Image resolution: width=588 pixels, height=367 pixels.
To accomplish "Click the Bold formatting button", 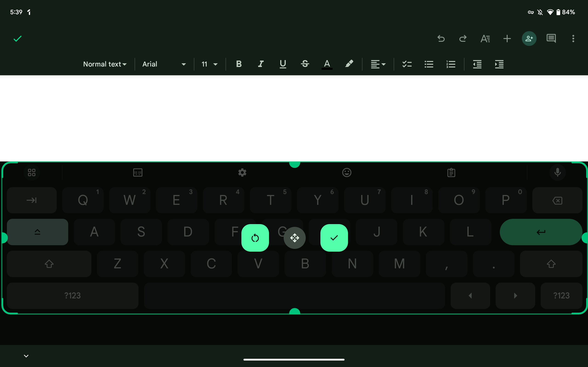I will coord(239,64).
